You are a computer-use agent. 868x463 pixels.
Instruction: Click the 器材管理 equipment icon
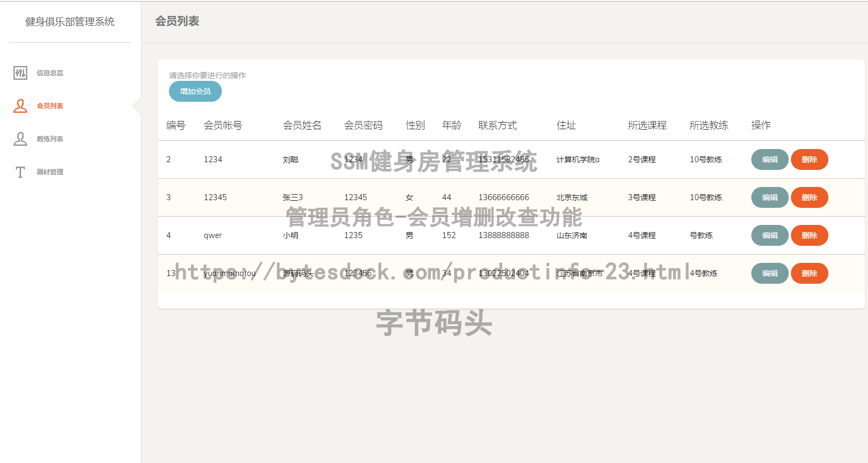coord(20,172)
